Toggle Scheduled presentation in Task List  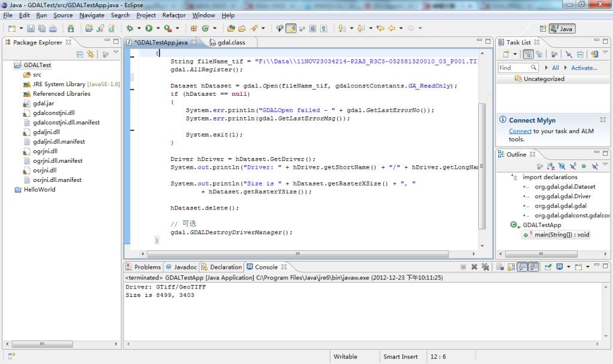pos(539,54)
